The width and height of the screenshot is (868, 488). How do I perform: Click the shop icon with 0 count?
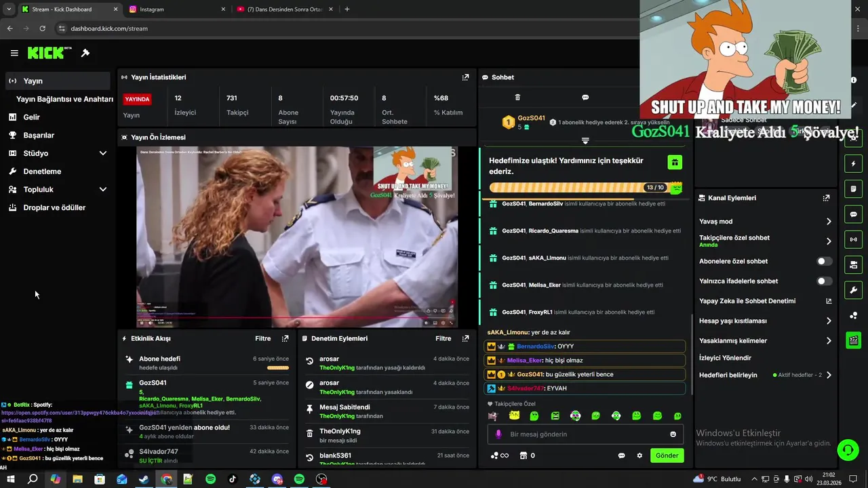coord(527,455)
